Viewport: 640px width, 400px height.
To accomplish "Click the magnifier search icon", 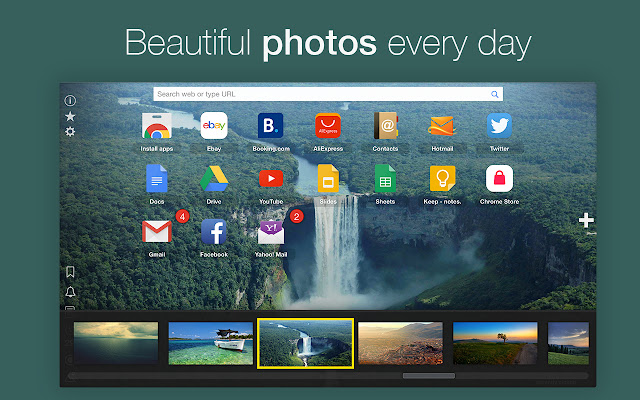I will [x=495, y=94].
